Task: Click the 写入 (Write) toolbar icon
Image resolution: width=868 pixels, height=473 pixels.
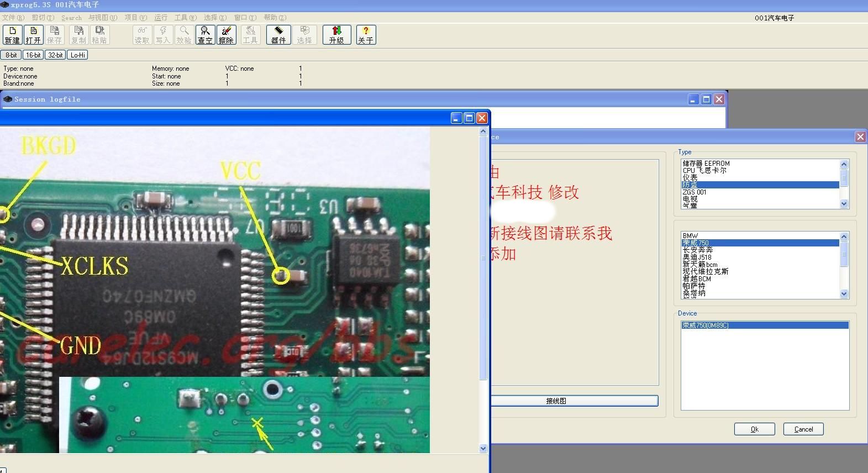Action: (163, 35)
